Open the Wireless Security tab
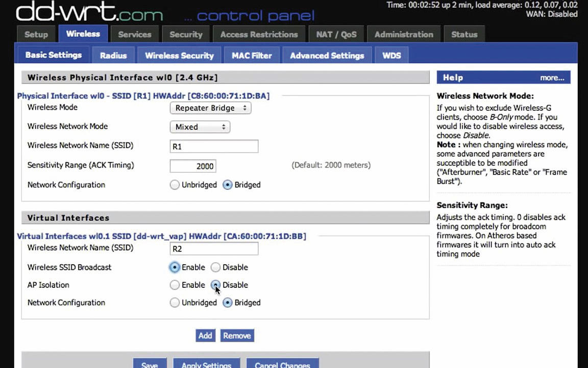 (179, 55)
